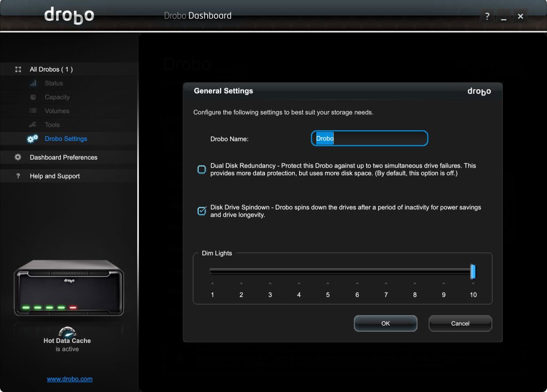Close the Drobo Dashboard window

click(520, 16)
